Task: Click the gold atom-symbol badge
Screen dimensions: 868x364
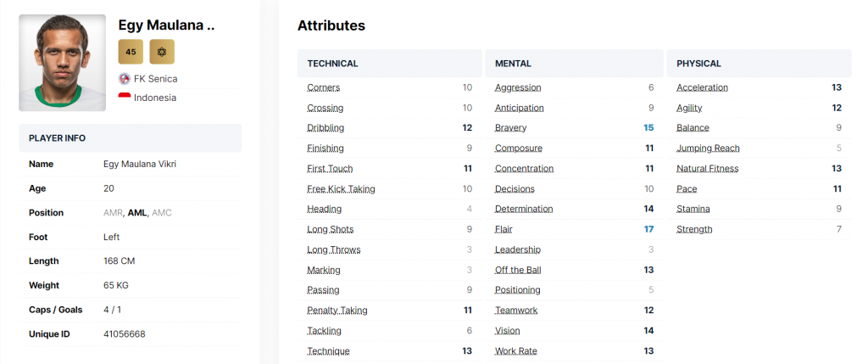Action: coord(162,52)
